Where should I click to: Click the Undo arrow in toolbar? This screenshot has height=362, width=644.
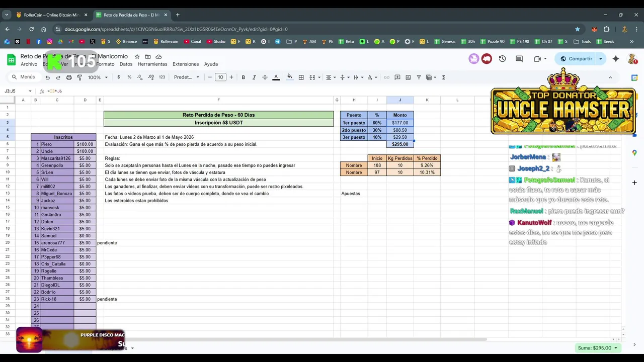click(47, 77)
